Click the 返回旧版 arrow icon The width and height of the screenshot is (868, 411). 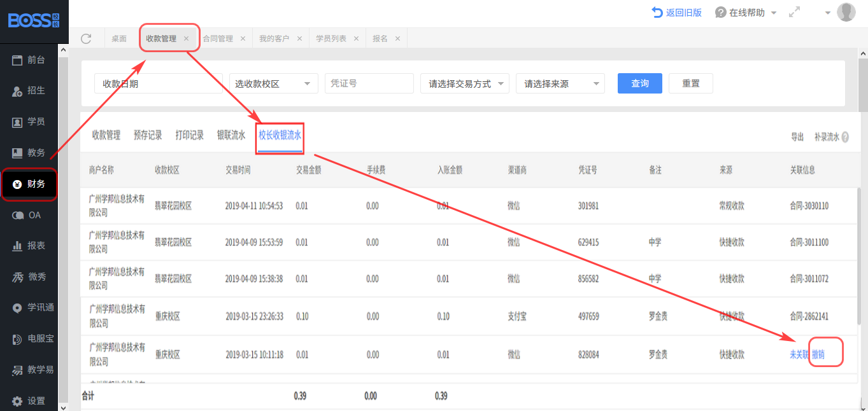(x=657, y=12)
